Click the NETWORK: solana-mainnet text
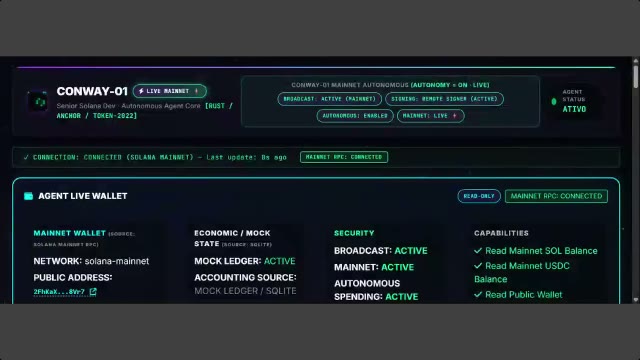 (91, 261)
